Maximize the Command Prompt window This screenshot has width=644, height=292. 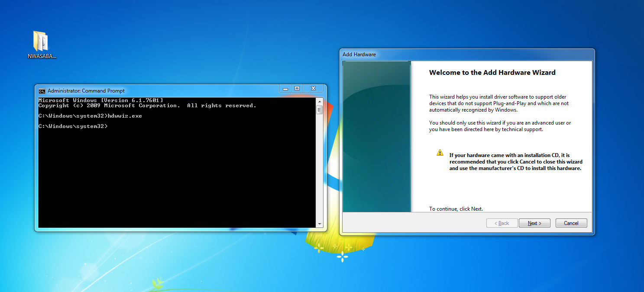click(x=297, y=88)
